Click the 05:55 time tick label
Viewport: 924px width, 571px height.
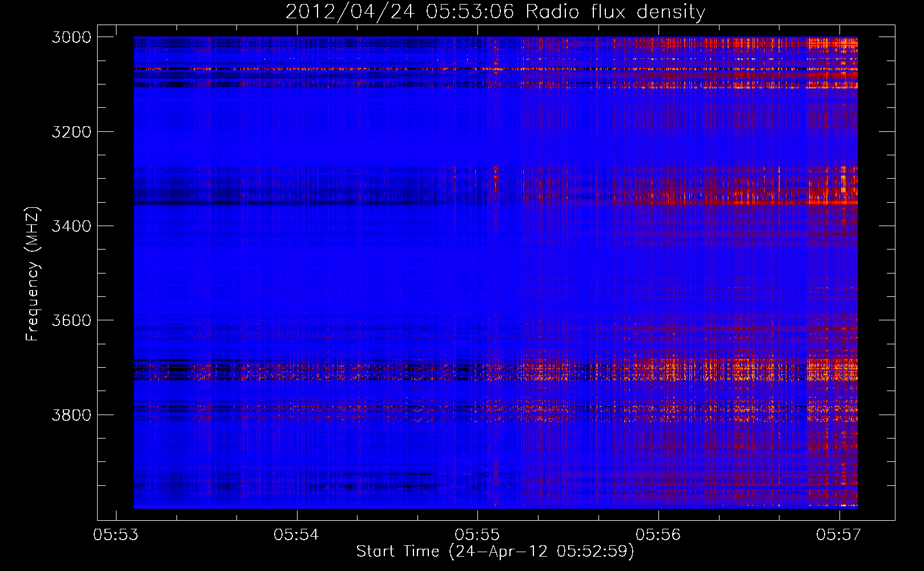coord(477,534)
